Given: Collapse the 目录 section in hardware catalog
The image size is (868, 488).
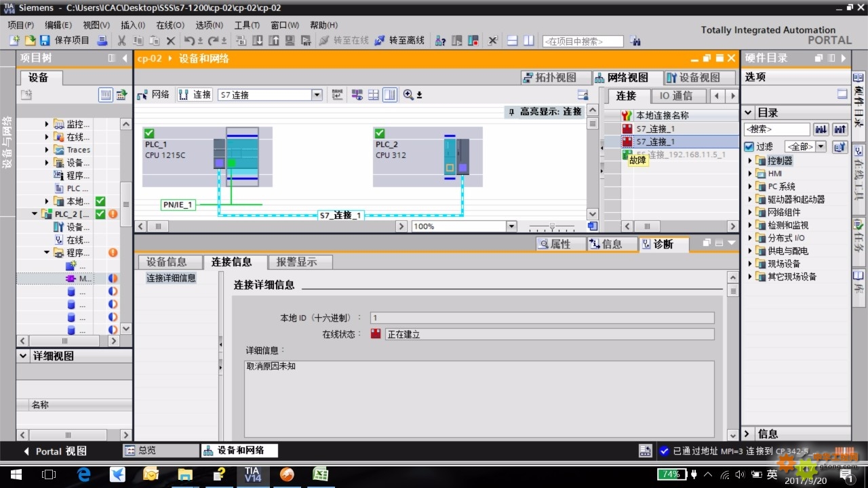Looking at the screenshot, I should pos(748,113).
